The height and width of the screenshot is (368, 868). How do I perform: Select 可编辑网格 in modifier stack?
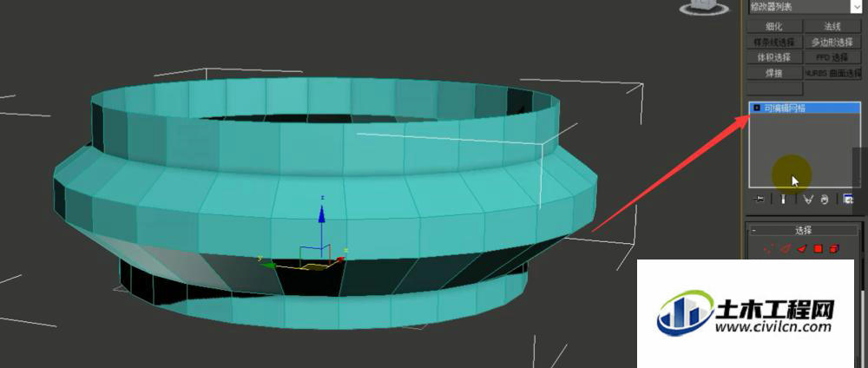[x=805, y=108]
